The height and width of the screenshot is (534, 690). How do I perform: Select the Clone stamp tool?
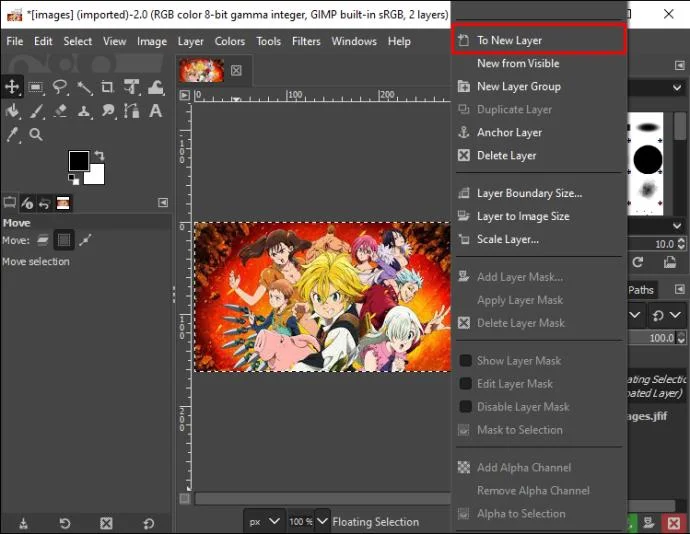84,110
